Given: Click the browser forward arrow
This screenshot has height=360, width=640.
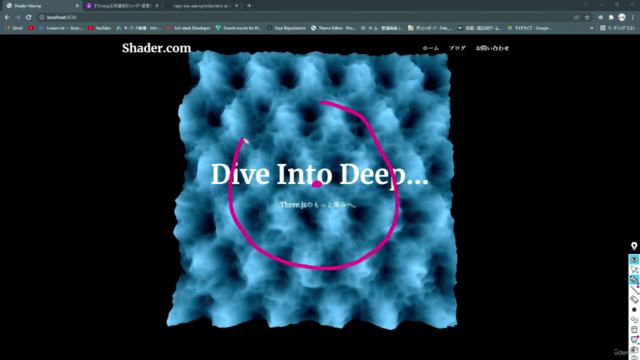Looking at the screenshot, I should coord(18,18).
